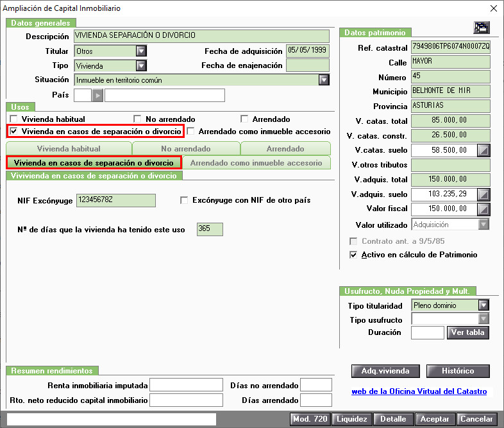The height and width of the screenshot is (428, 504).
Task: Click the number of days field showing 365
Action: (x=210, y=229)
